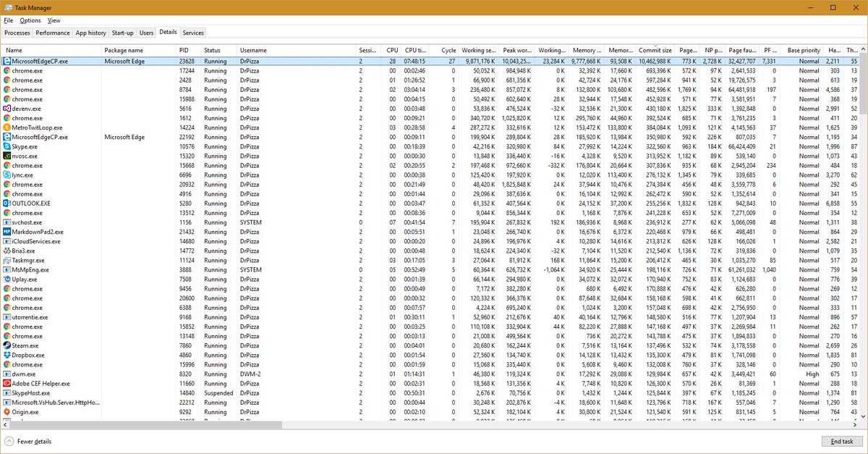Viewport: 868px width, 454px height.
Task: Click the lync.exe process icon
Action: point(7,175)
